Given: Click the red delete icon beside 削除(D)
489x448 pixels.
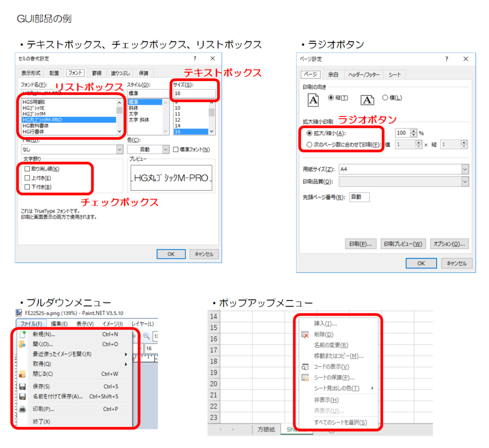Looking at the screenshot, I should (x=305, y=334).
